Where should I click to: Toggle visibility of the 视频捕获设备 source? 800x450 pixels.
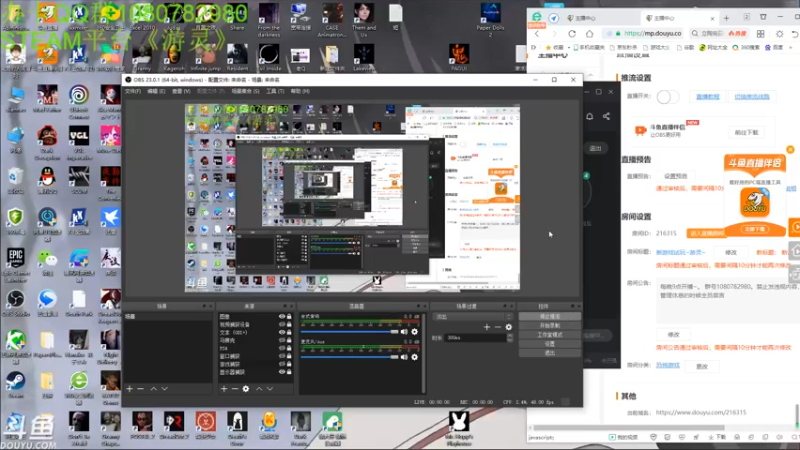pos(282,324)
